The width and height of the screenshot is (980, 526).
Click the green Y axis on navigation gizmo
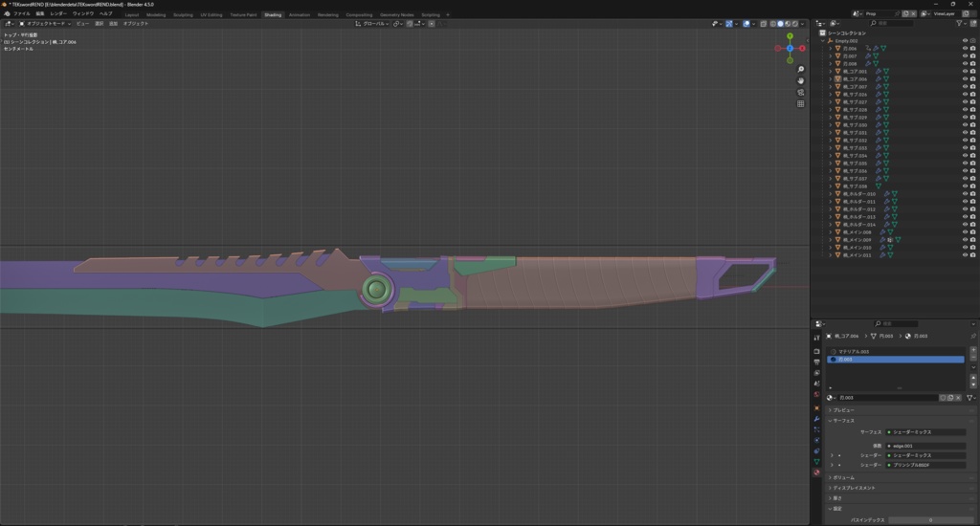pyautogui.click(x=790, y=36)
